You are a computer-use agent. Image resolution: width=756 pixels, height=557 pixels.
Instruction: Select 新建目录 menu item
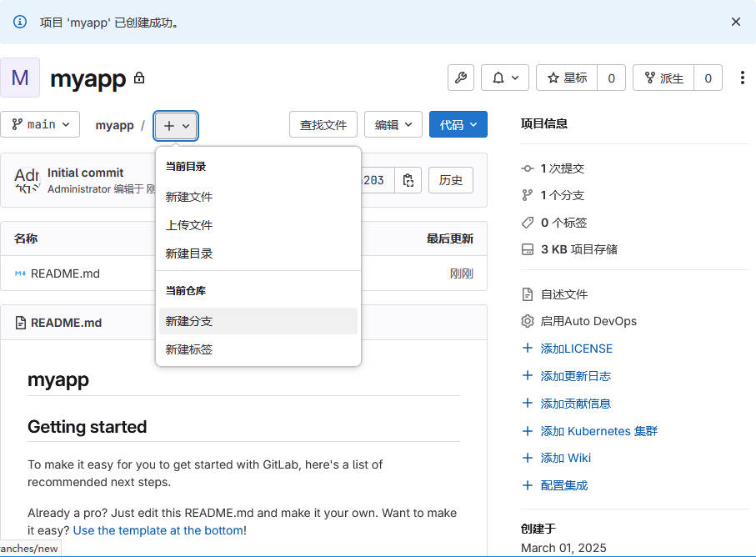tap(189, 253)
